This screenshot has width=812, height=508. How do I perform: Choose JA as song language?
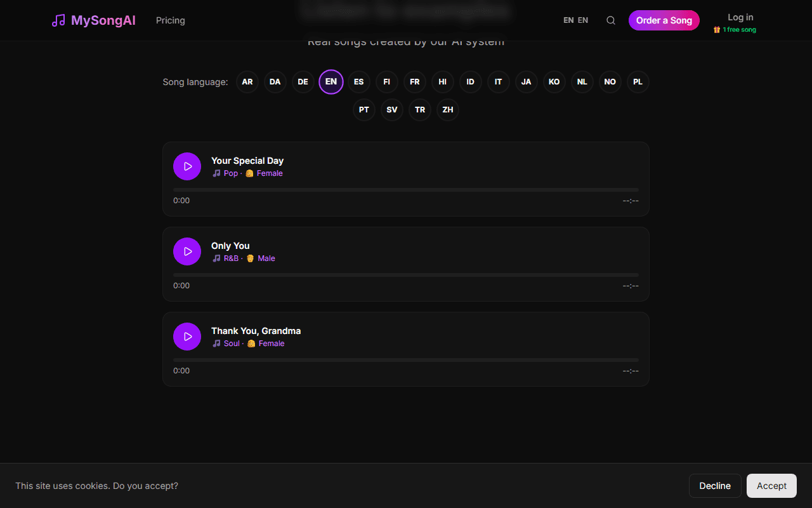click(x=527, y=82)
